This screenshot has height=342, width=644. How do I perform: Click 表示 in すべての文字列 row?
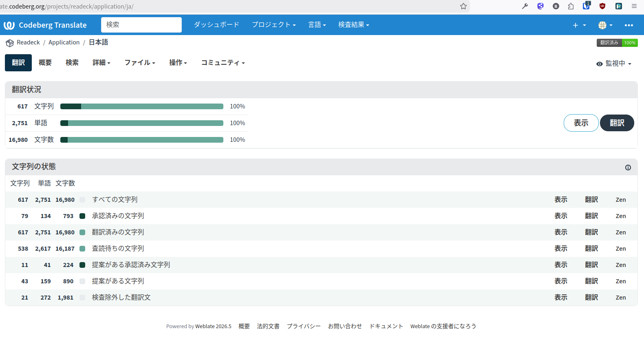561,200
